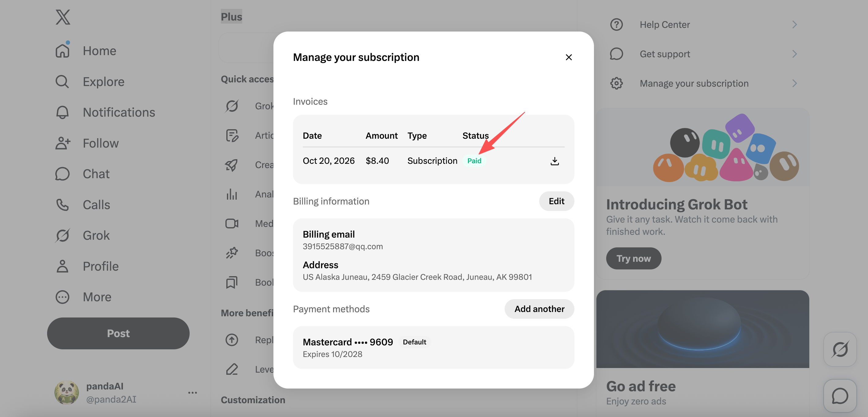The image size is (868, 417).
Task: Click the More circle icon
Action: pos(62,297)
